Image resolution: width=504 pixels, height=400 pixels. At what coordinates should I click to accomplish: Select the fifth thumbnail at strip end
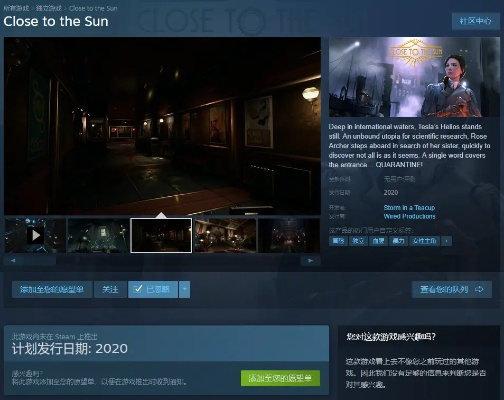pos(289,235)
